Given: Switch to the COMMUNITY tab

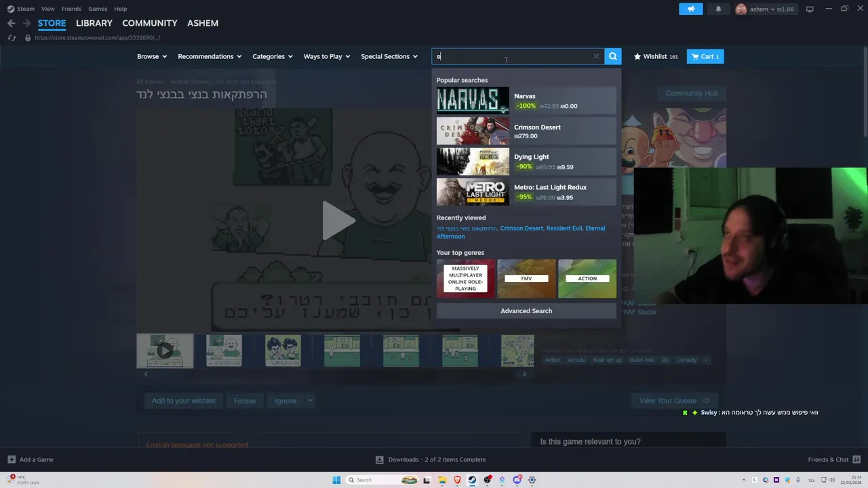Looking at the screenshot, I should 150,23.
